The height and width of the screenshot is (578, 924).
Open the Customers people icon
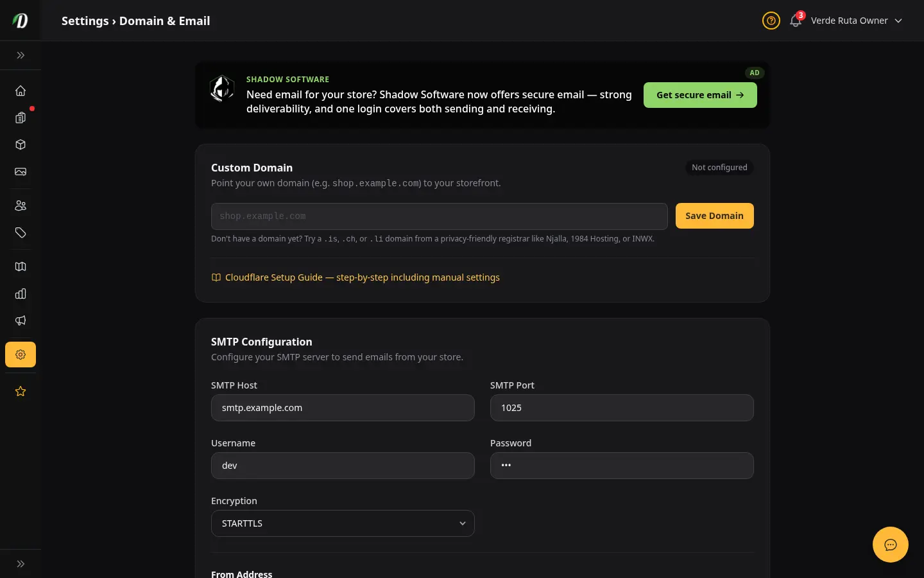click(x=21, y=206)
